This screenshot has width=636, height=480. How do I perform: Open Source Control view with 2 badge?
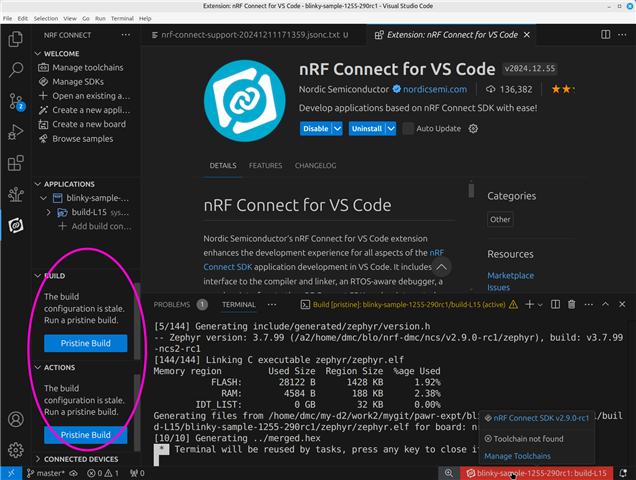pyautogui.click(x=16, y=101)
